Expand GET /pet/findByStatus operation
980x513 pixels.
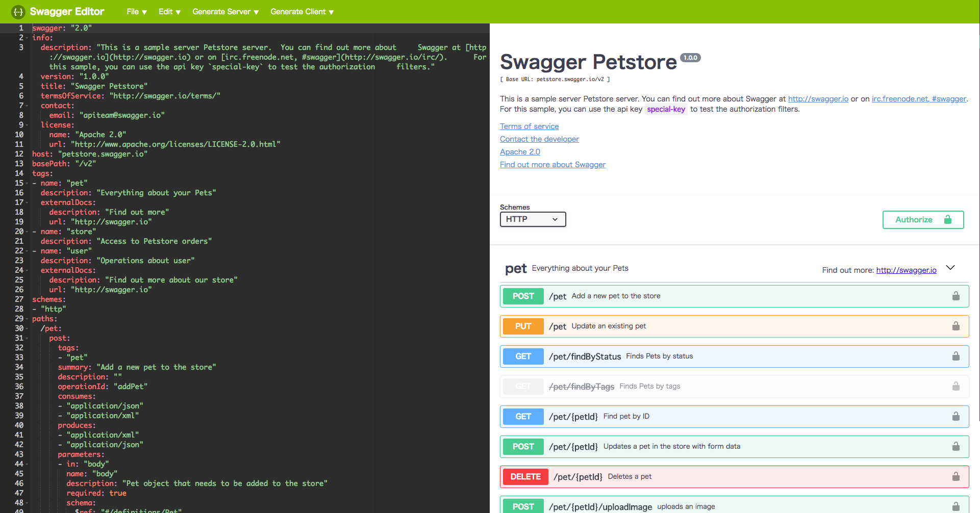pos(734,356)
